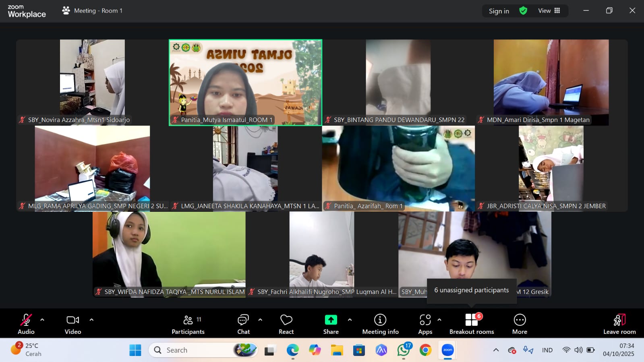Click the Sign in button
Screen dimensions: 644x362
pyautogui.click(x=499, y=11)
